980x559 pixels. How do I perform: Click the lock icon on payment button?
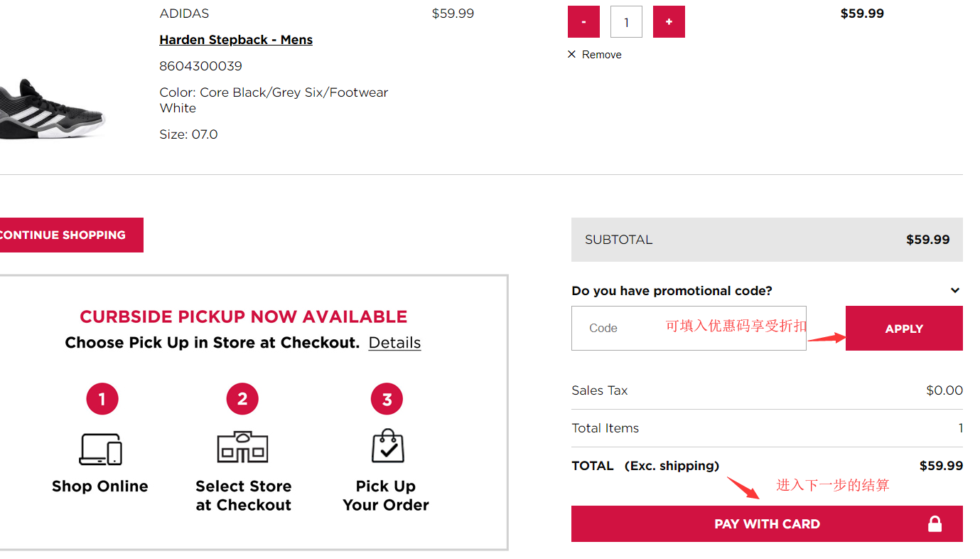click(x=935, y=524)
